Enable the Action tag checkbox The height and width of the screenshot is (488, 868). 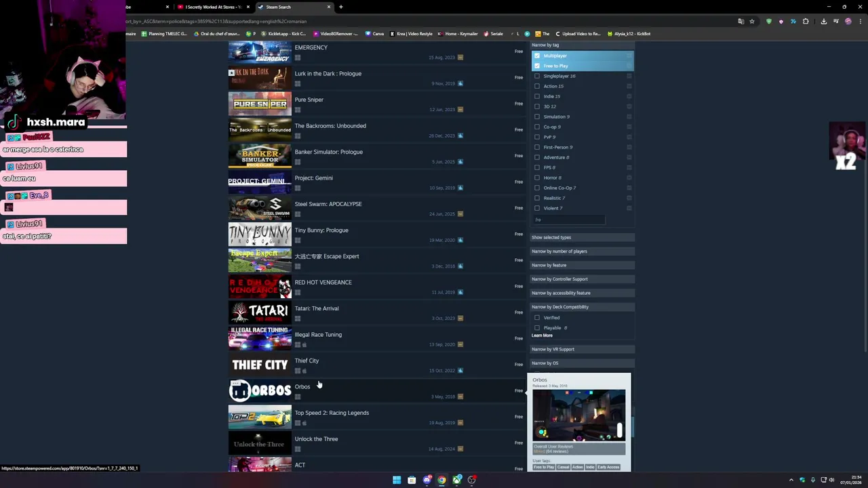pos(537,86)
